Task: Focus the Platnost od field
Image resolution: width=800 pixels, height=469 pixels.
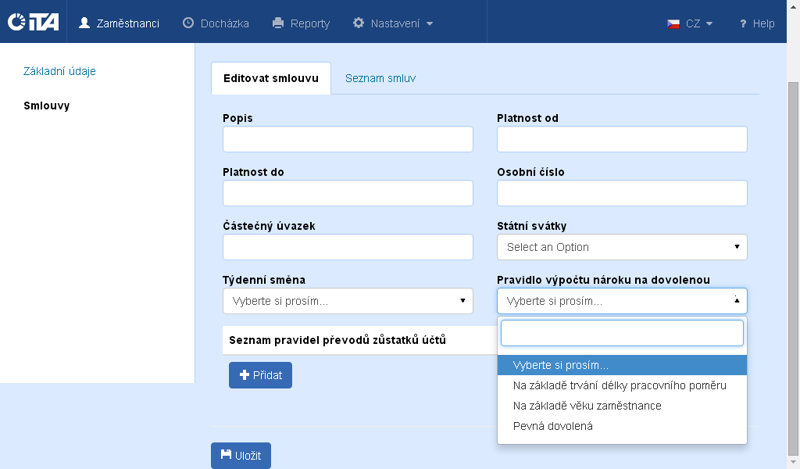Action: (621, 139)
